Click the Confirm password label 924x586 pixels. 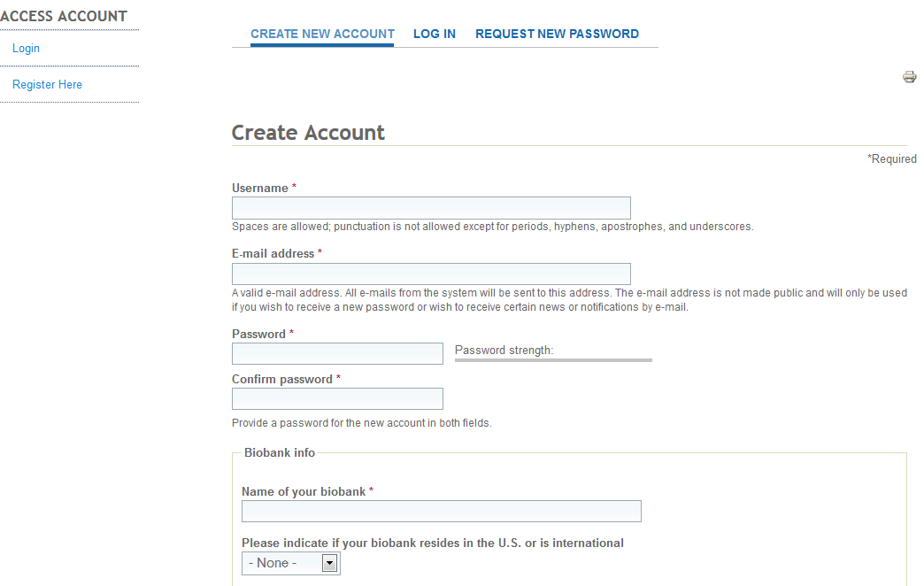point(281,379)
